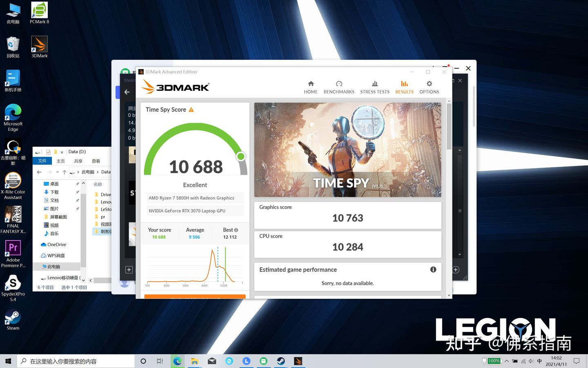Click the 名称 column header in Explorer
Screen dimensions: 588x368
(x=98, y=184)
